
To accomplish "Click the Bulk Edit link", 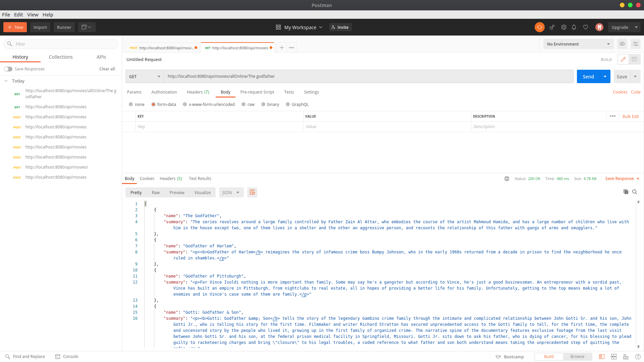I will click(x=631, y=116).
